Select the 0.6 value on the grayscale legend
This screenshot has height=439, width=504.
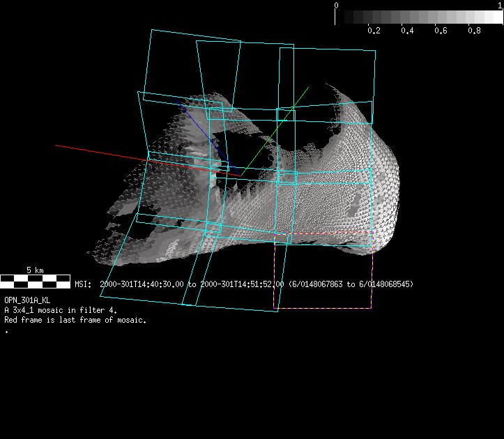[441, 31]
